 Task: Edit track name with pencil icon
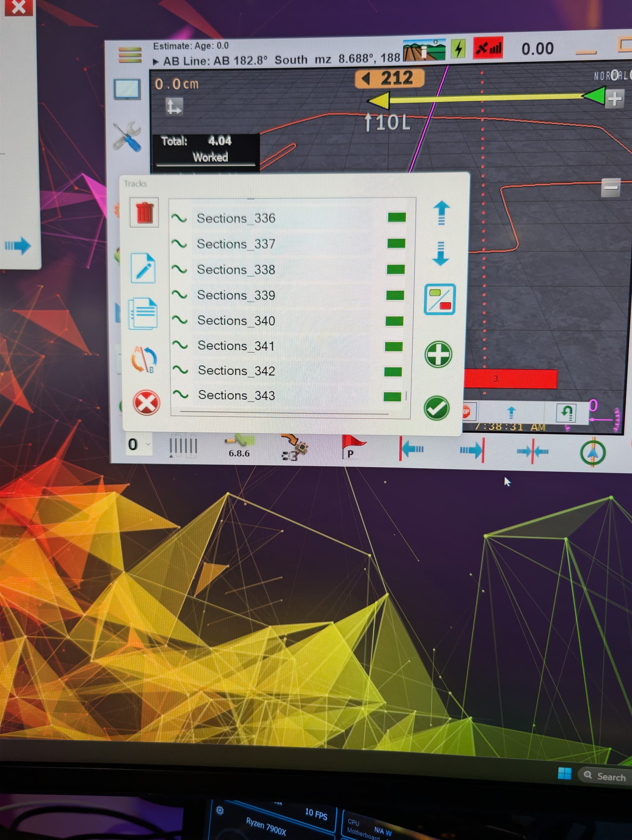(x=143, y=268)
